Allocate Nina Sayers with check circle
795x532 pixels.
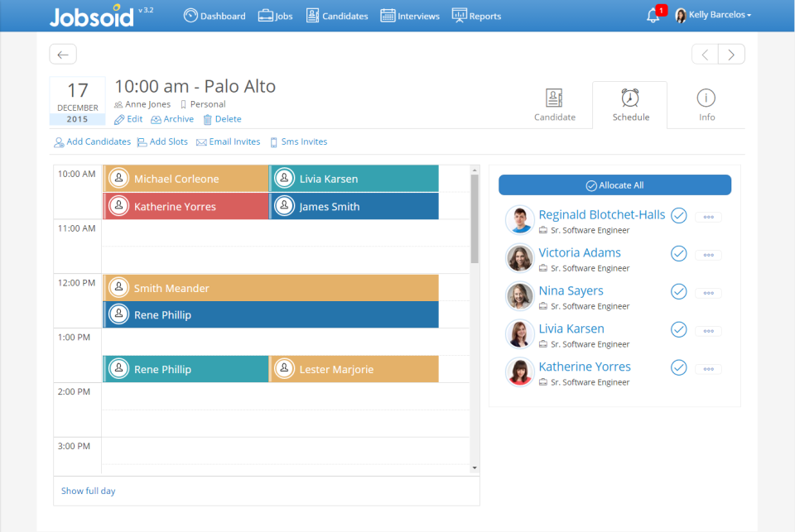pos(679,291)
